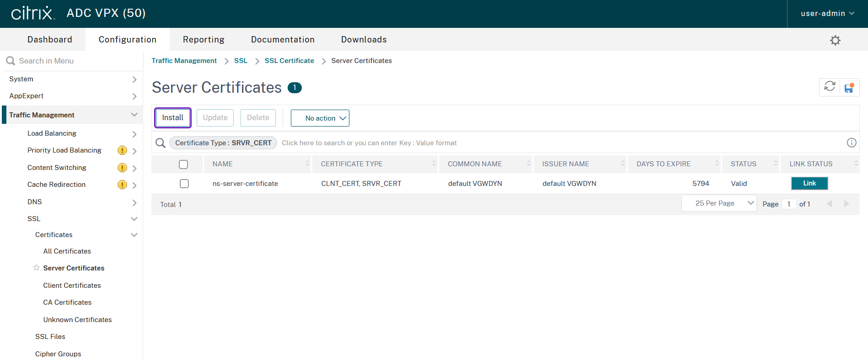Open SSL Files in the sidebar
The width and height of the screenshot is (868, 360).
pos(50,337)
